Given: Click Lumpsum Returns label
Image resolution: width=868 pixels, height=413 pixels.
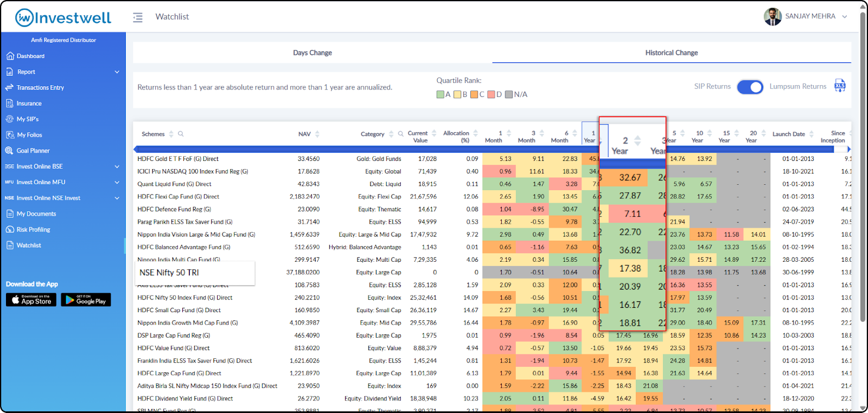Looking at the screenshot, I should [798, 86].
